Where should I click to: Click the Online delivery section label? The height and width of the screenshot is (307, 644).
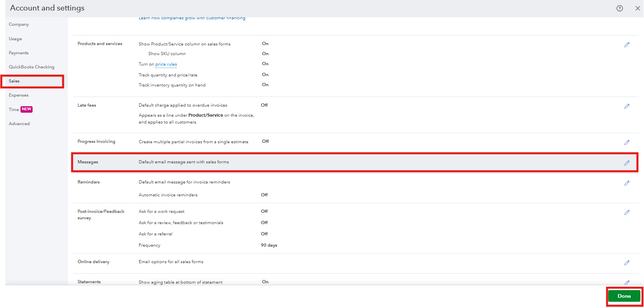[x=93, y=262]
